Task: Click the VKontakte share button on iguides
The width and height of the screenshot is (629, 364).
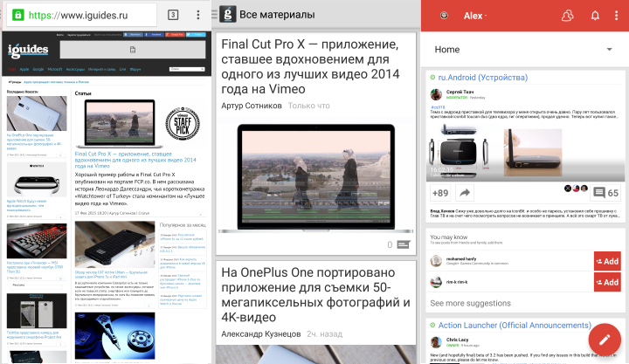Action: click(133, 35)
